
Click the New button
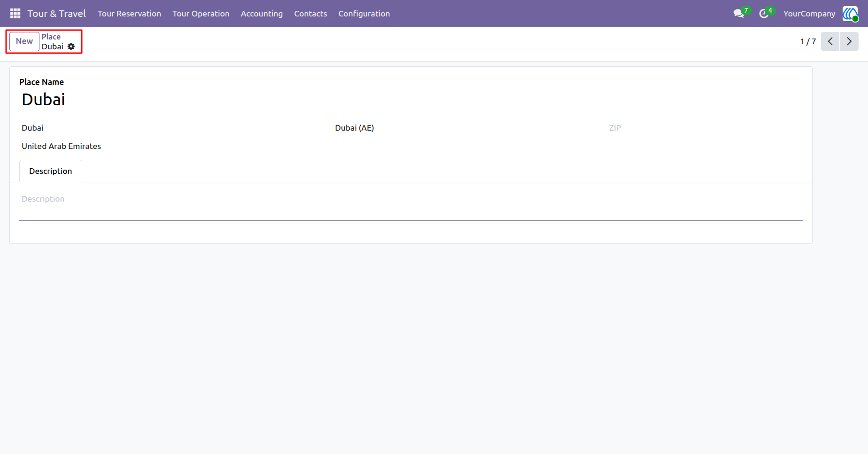pyautogui.click(x=24, y=41)
